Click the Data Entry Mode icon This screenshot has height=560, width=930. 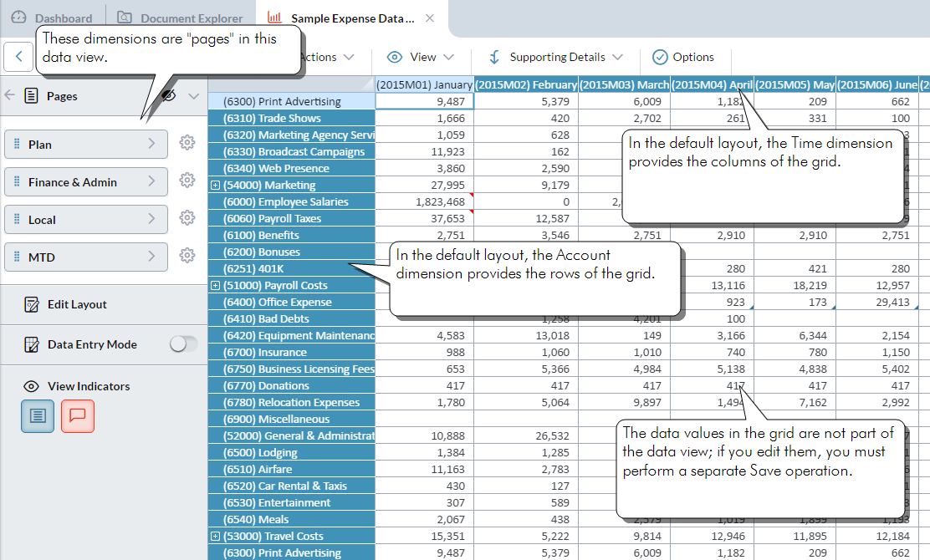tap(32, 344)
